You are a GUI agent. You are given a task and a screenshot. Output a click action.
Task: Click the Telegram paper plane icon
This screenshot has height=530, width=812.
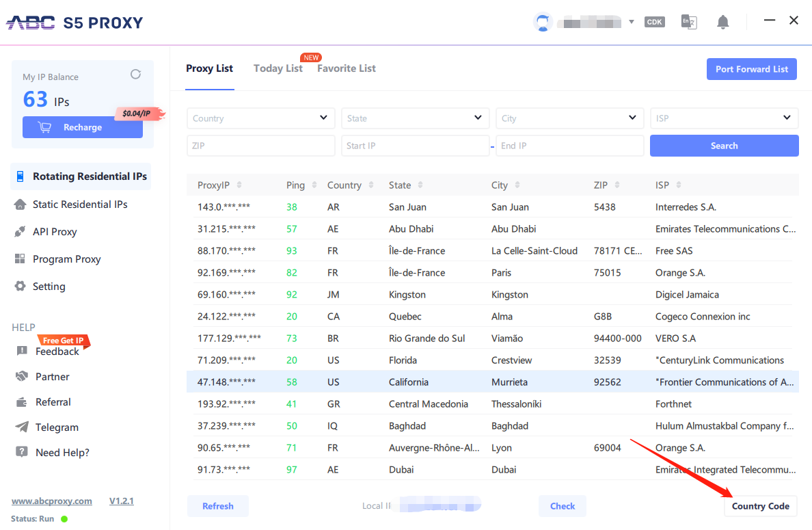(x=22, y=426)
